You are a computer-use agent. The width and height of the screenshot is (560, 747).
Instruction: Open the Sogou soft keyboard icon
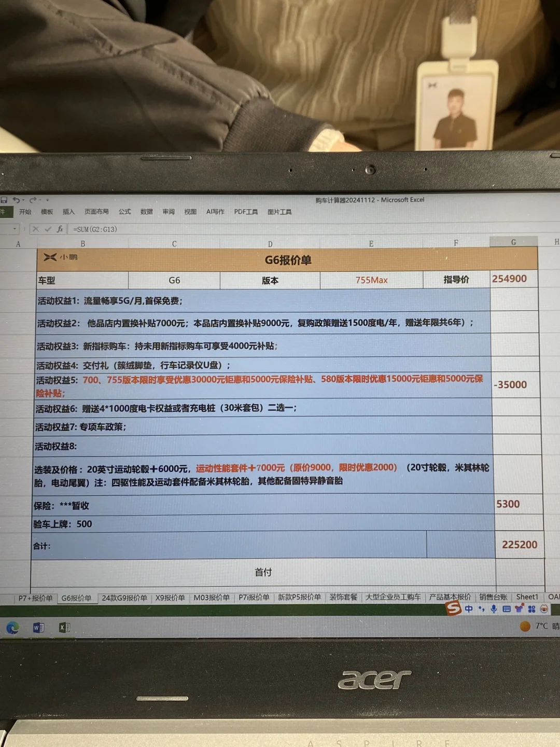[x=507, y=608]
